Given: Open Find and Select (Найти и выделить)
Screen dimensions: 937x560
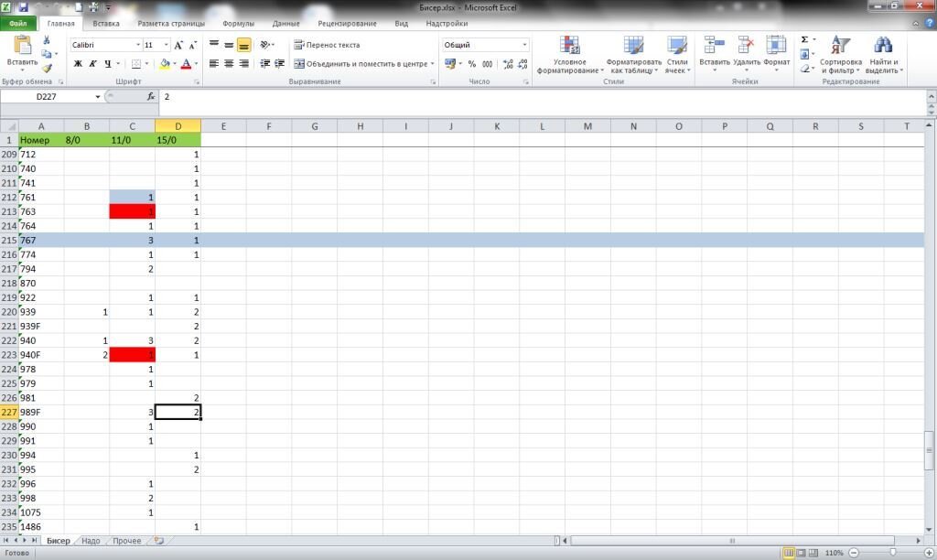Looking at the screenshot, I should pos(883,54).
